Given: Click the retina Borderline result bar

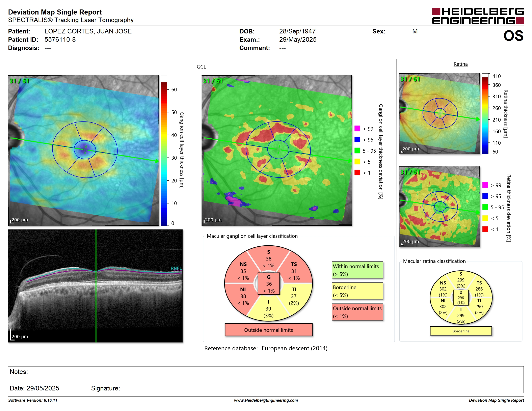Looking at the screenshot, I should [x=461, y=331].
